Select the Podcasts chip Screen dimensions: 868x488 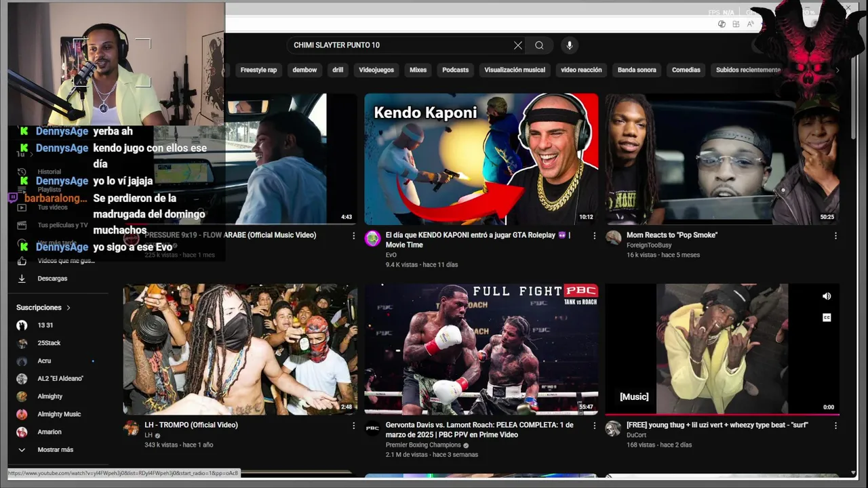click(455, 70)
